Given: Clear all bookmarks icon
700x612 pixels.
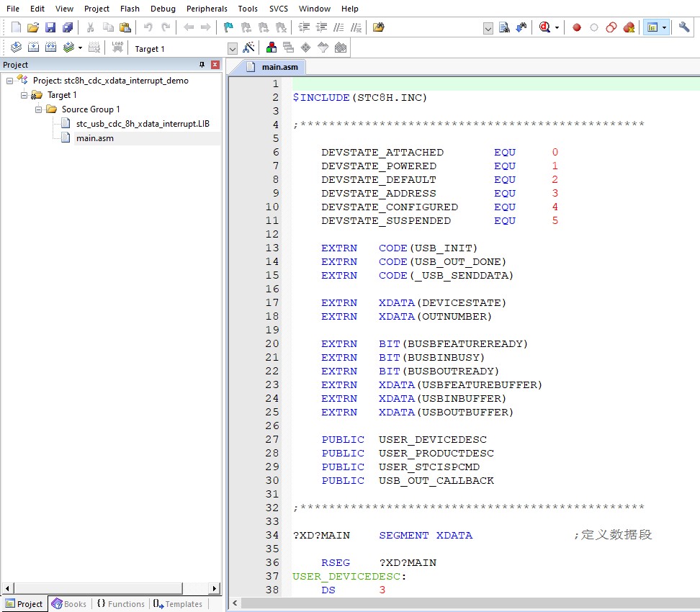Looking at the screenshot, I should tap(281, 27).
